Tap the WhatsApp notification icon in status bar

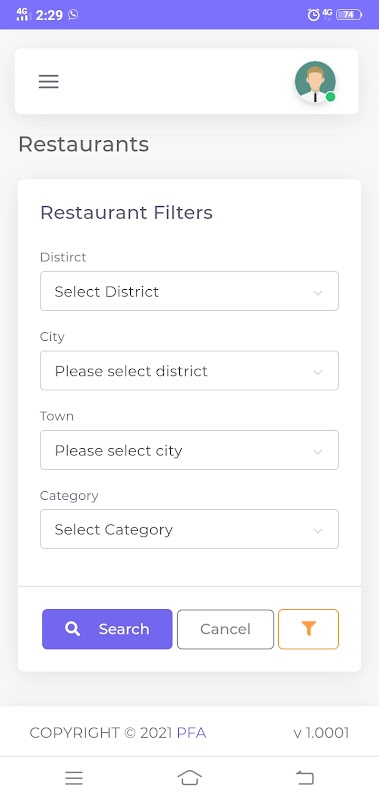tap(73, 14)
